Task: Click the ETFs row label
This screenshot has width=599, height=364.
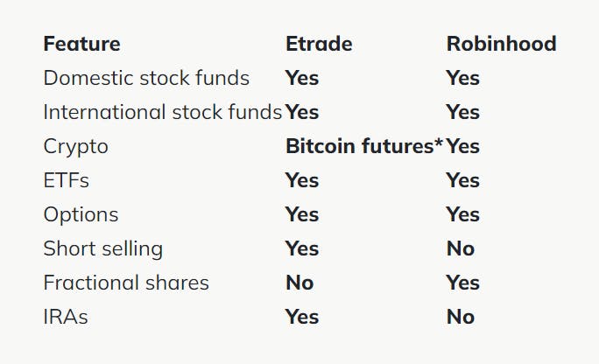Action: point(67,180)
